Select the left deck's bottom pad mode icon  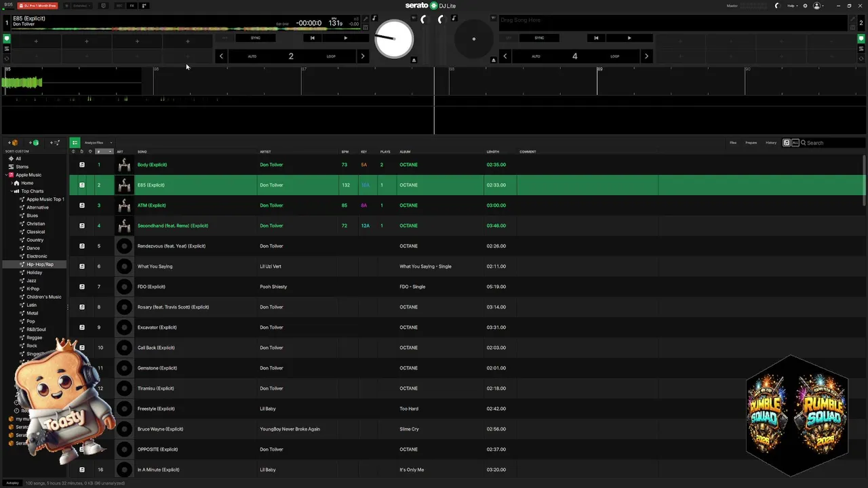tap(7, 58)
